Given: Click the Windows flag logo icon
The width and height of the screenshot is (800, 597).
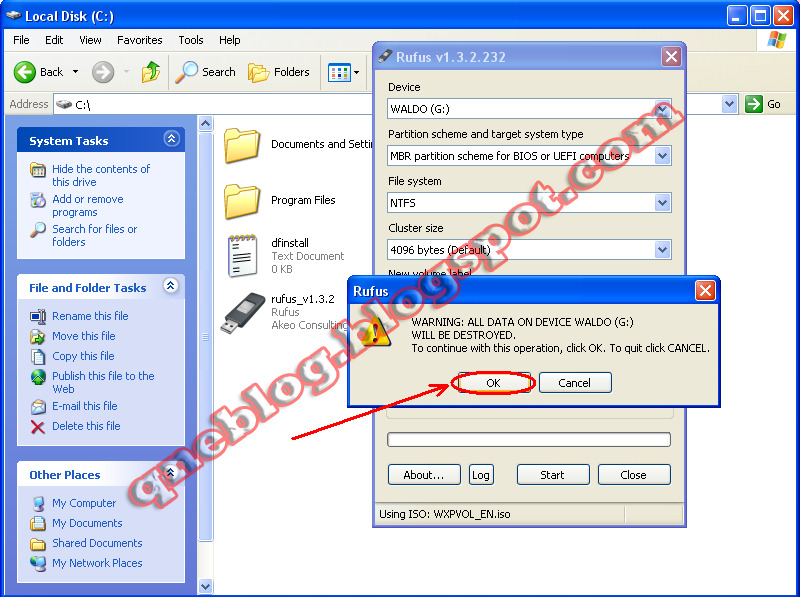Looking at the screenshot, I should click(x=777, y=40).
